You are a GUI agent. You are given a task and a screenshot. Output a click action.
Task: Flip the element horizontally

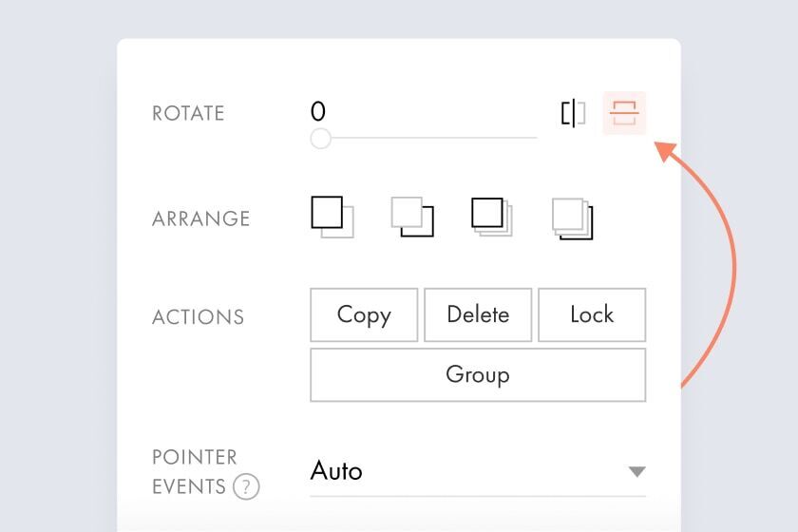point(573,113)
